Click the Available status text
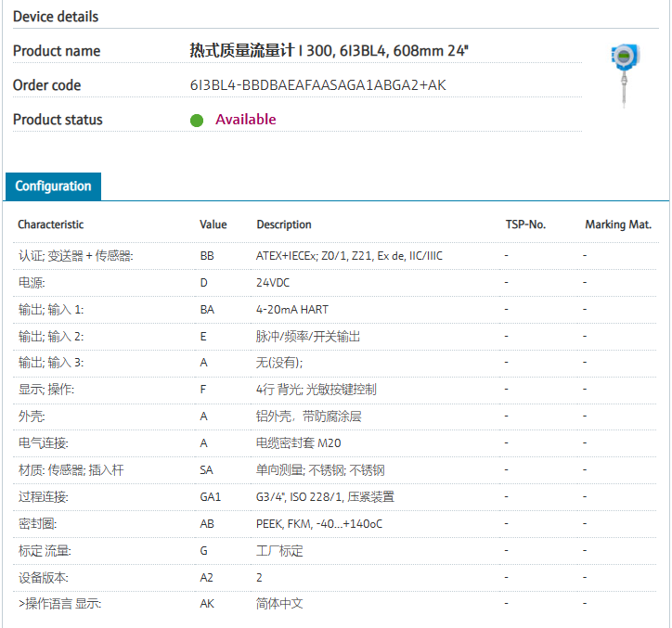 click(245, 120)
